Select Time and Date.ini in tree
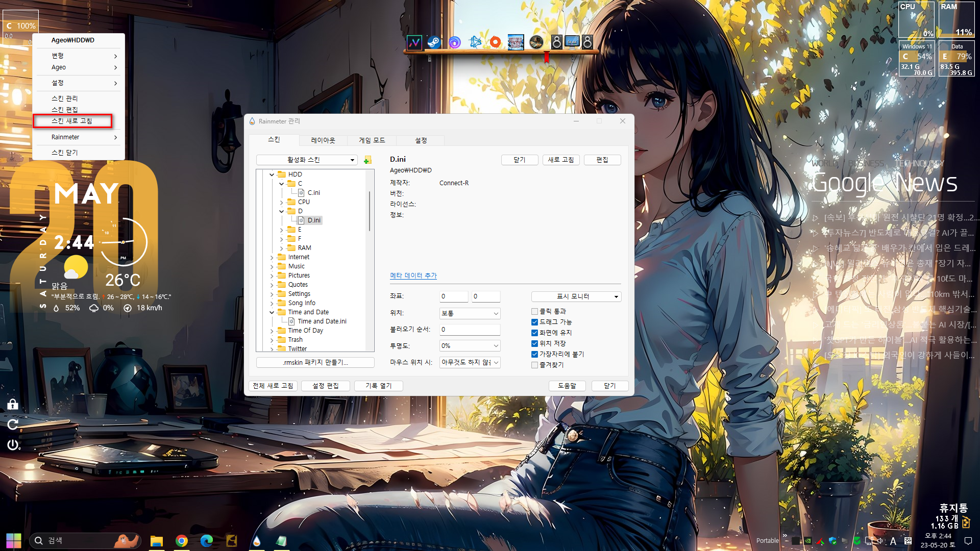Viewport: 980px width, 551px height. 322,321
